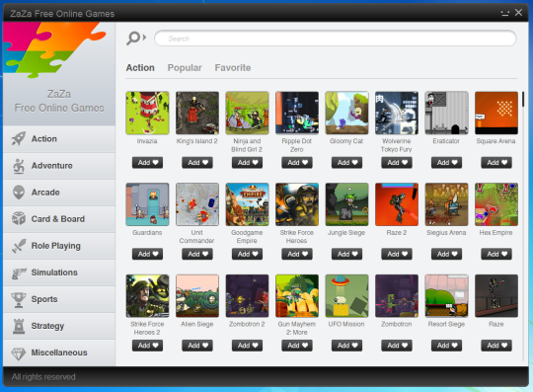
Task: Click the Role Playing sword icon
Action: [x=19, y=246]
